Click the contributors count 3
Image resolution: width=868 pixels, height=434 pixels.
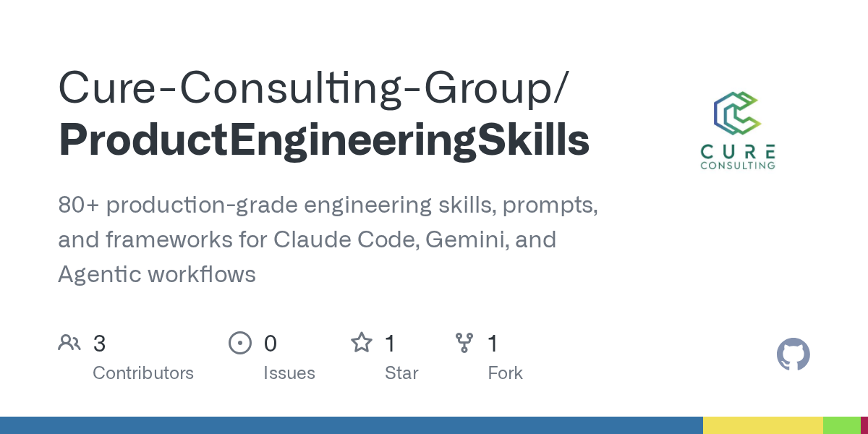99,344
